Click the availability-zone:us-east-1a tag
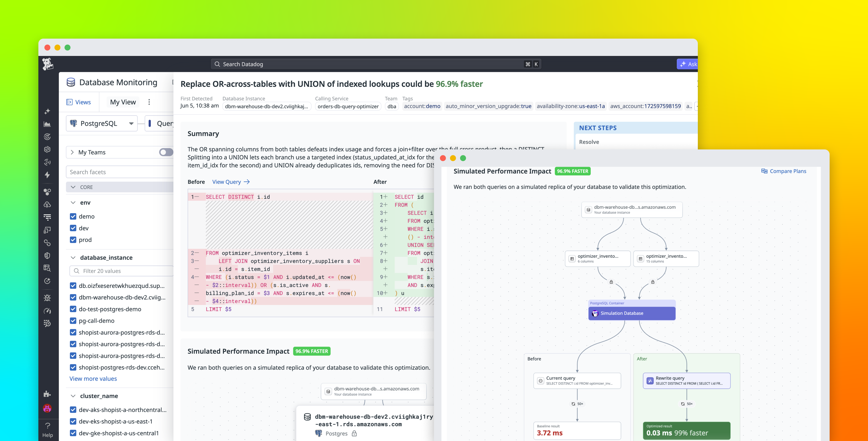The height and width of the screenshot is (441, 868). pyautogui.click(x=571, y=106)
